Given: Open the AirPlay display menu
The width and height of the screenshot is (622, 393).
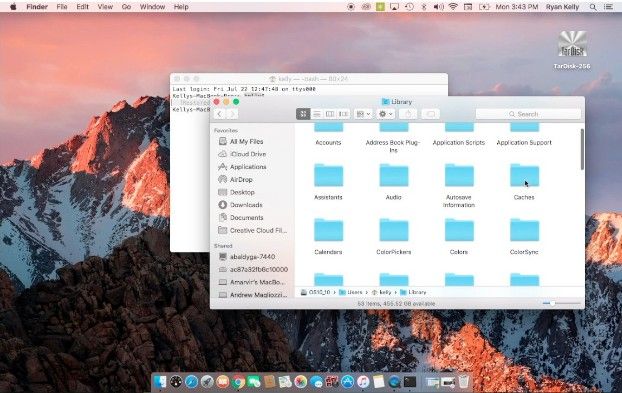Looking at the screenshot, I should (394, 7).
